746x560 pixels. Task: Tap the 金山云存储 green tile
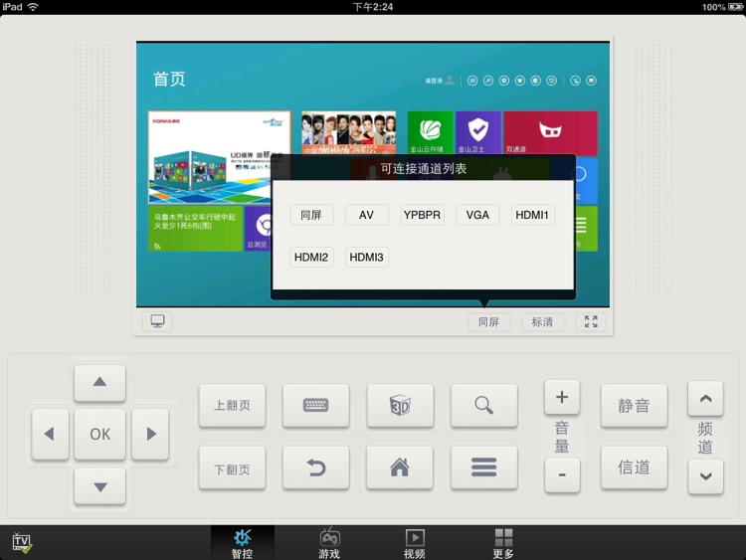tap(430, 132)
